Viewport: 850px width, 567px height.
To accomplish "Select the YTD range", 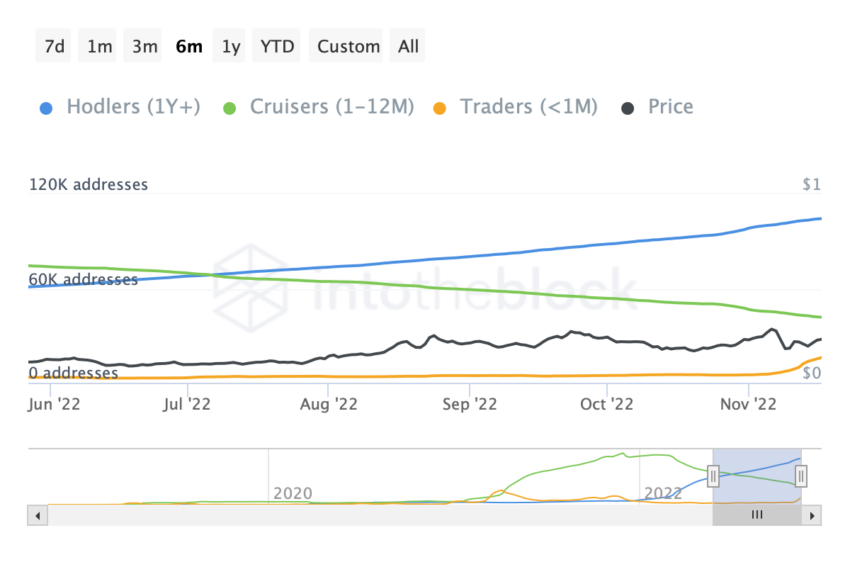I will pos(277,46).
